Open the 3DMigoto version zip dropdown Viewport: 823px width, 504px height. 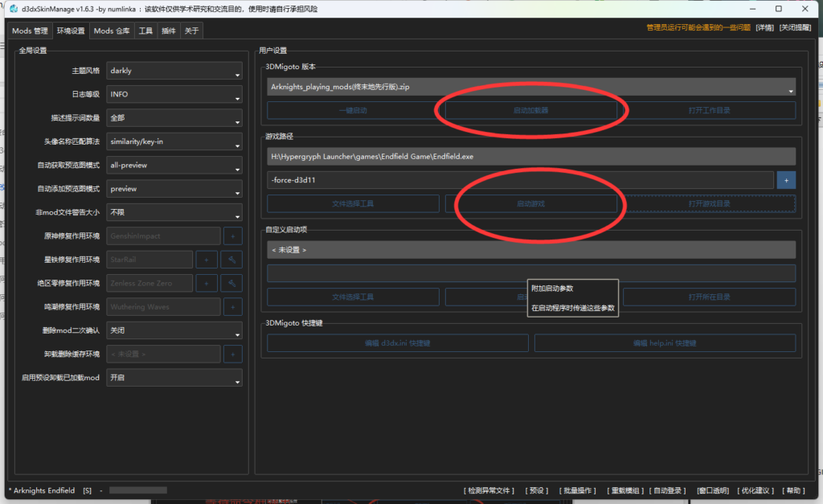[x=530, y=87]
